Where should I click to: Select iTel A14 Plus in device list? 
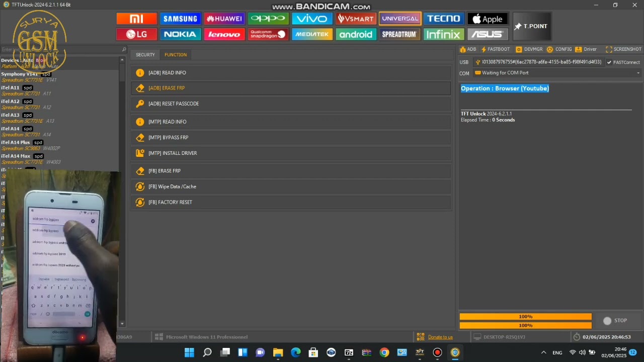tap(59, 145)
